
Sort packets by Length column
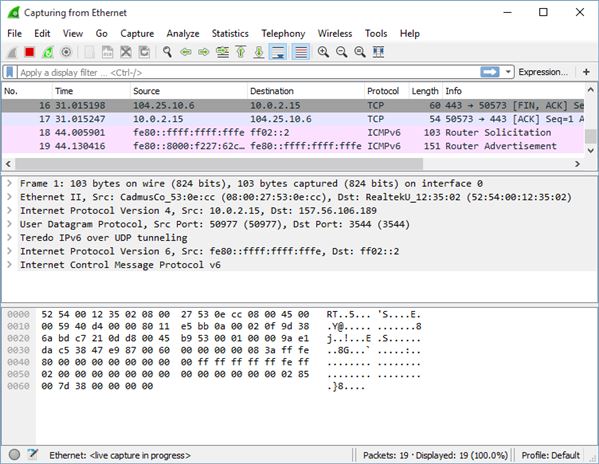(x=426, y=91)
